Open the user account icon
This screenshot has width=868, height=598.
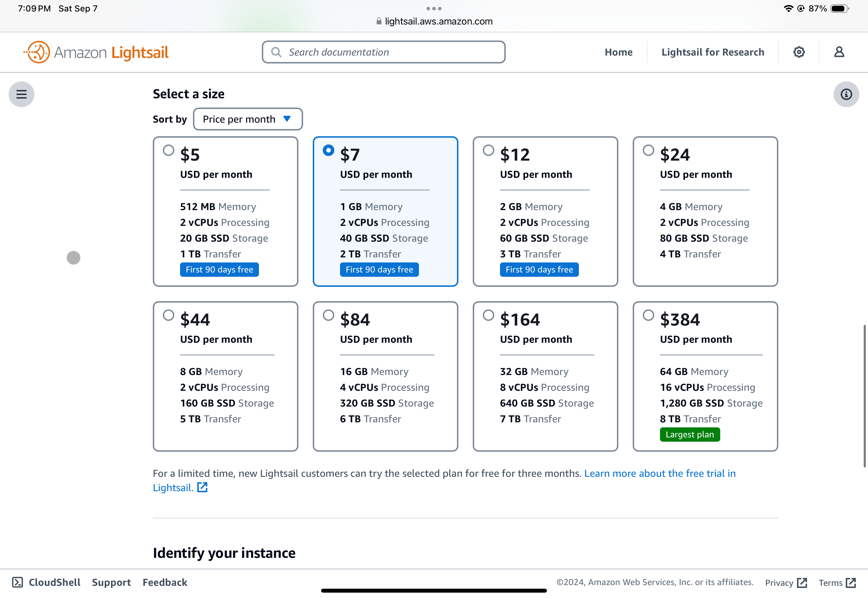pyautogui.click(x=839, y=52)
